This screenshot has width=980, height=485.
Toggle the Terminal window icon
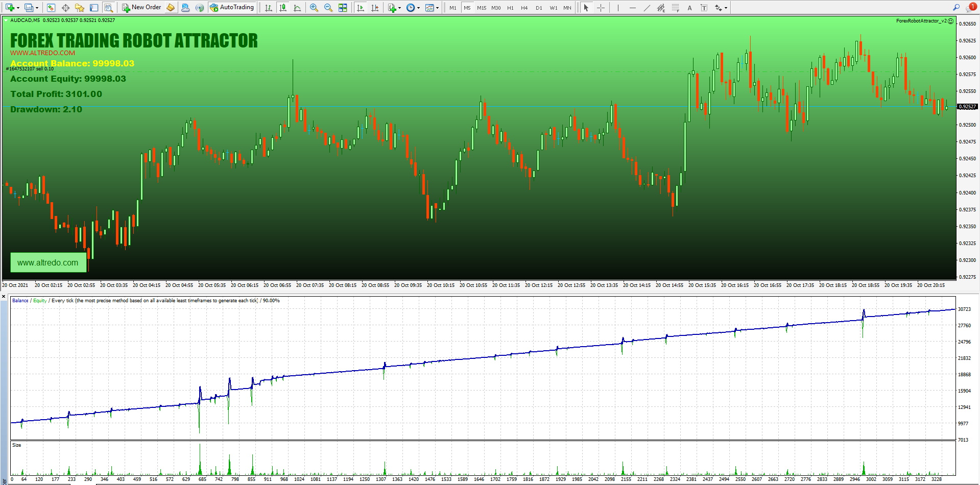tap(94, 8)
